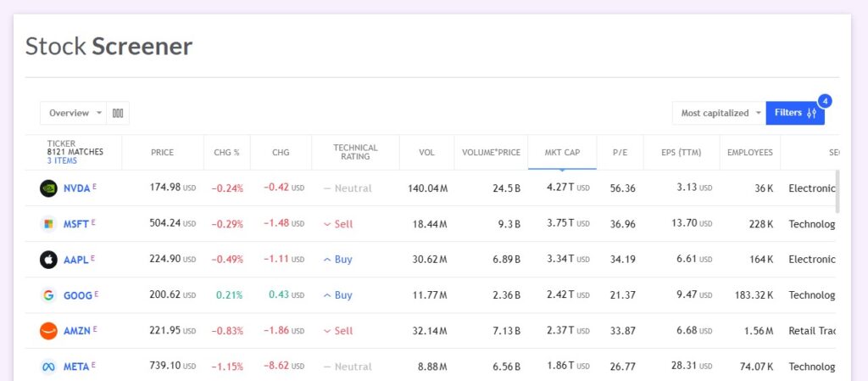Open AAPL ticker link
This screenshot has height=381, width=868.
click(75, 259)
